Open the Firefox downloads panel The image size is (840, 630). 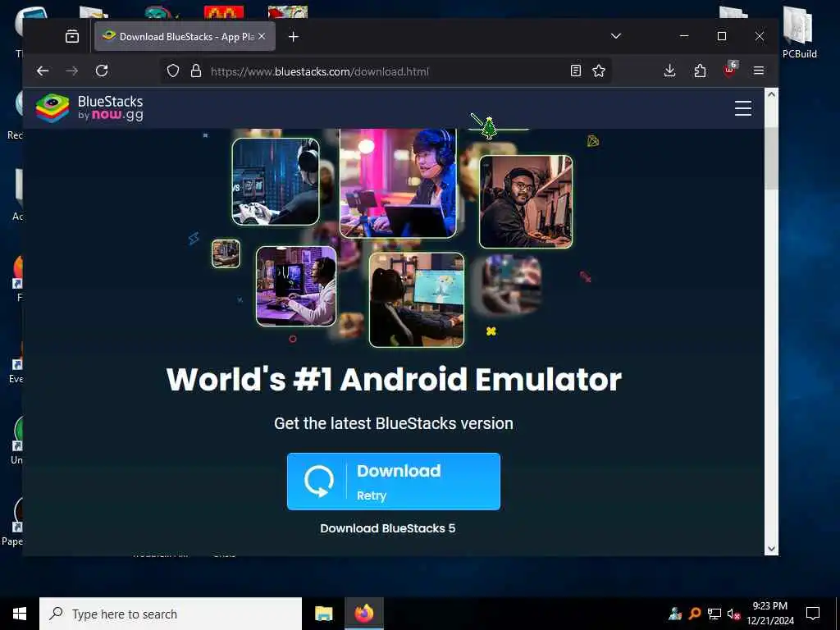click(669, 71)
